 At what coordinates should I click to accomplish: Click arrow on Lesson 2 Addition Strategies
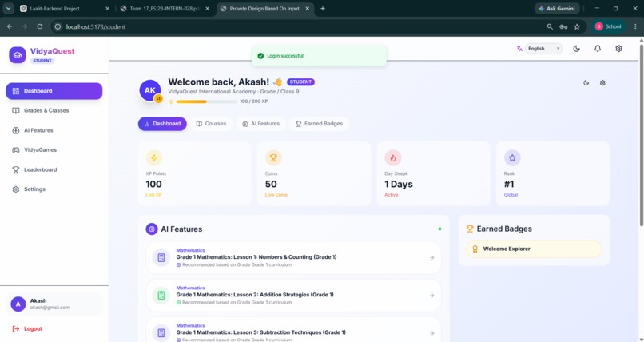click(x=431, y=296)
